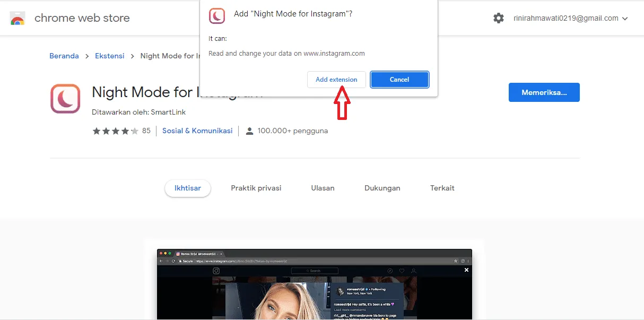
Task: Click the '100.000+ pengguna' text
Action: click(293, 131)
